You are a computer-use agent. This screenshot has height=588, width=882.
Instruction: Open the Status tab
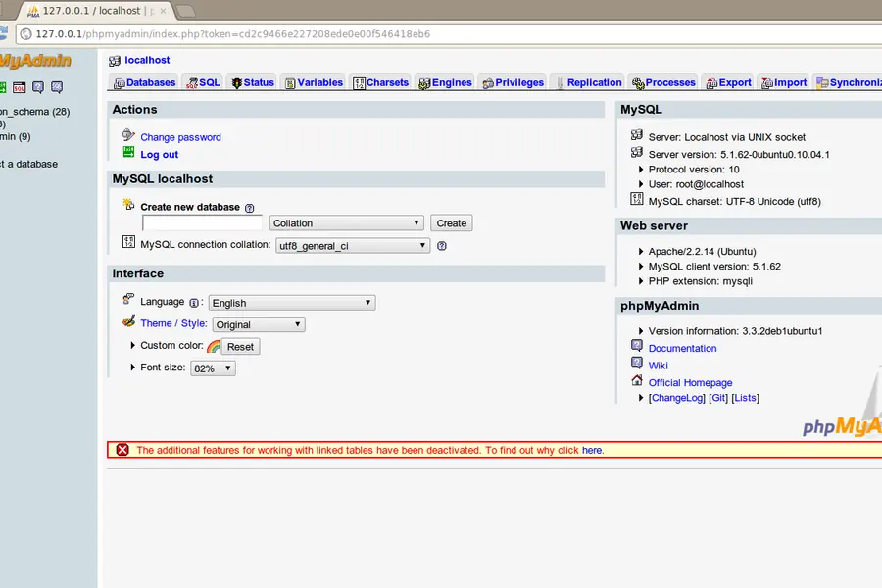pos(253,82)
